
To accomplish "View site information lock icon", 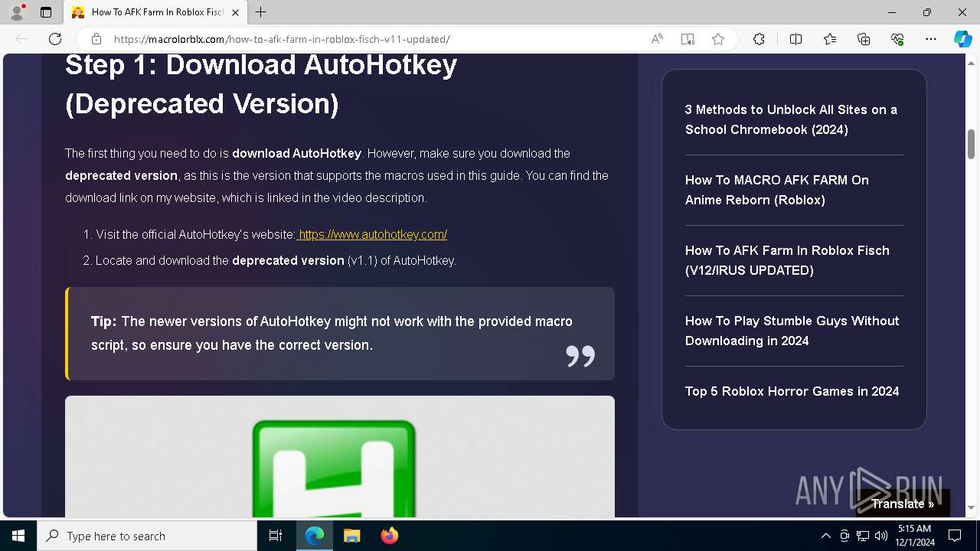I will coord(96,39).
